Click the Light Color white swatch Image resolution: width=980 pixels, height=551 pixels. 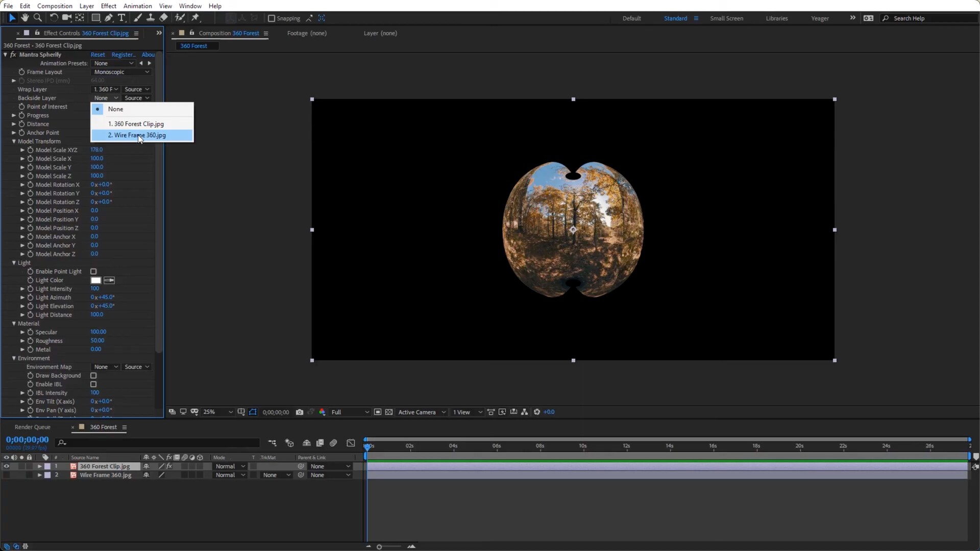tap(96, 280)
